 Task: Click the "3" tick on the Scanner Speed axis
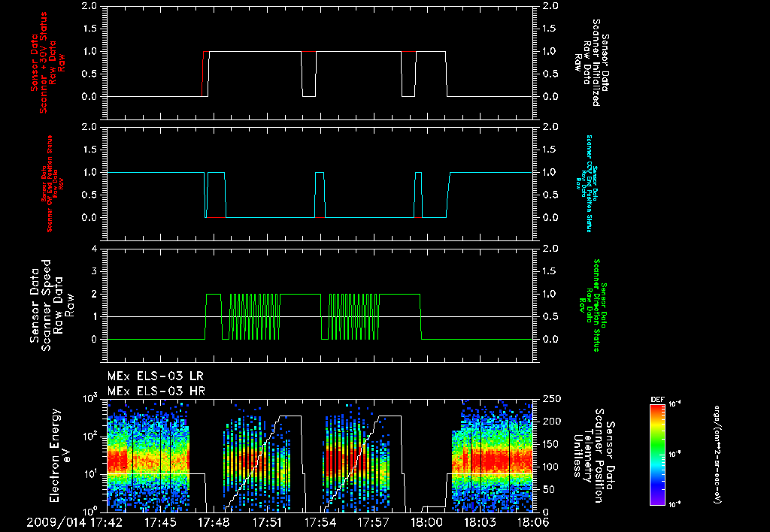click(x=94, y=271)
